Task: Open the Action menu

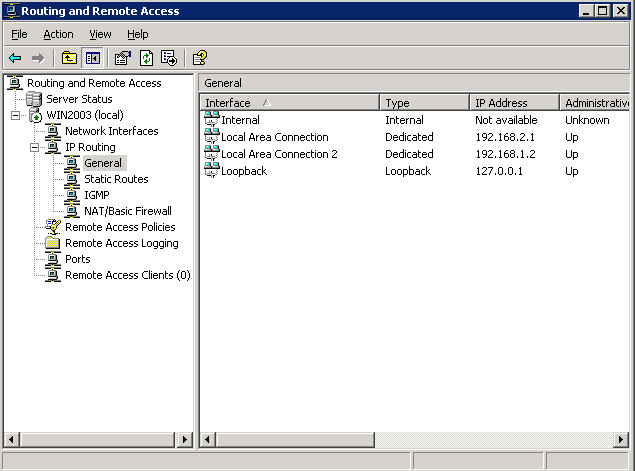Action: click(x=58, y=34)
